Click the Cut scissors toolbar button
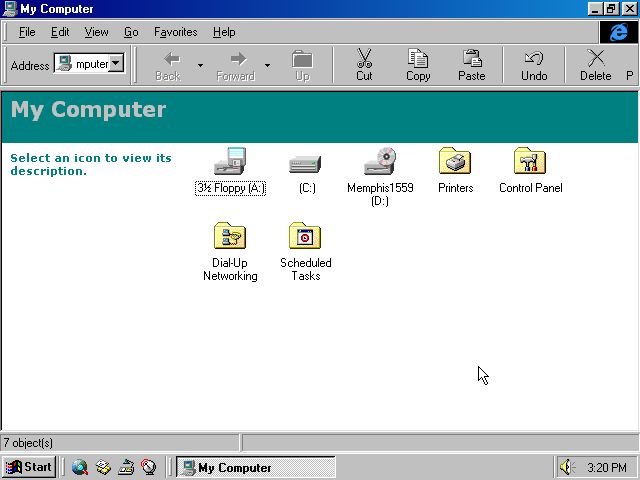This screenshot has width=640, height=480. (364, 65)
